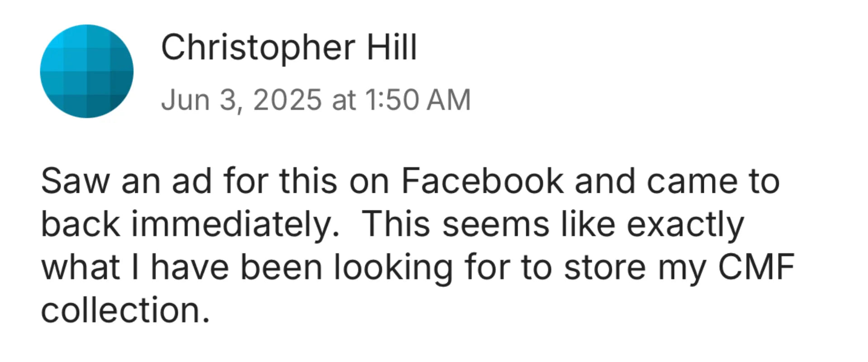
Task: Click the 1:50 AM time text
Action: click(417, 100)
